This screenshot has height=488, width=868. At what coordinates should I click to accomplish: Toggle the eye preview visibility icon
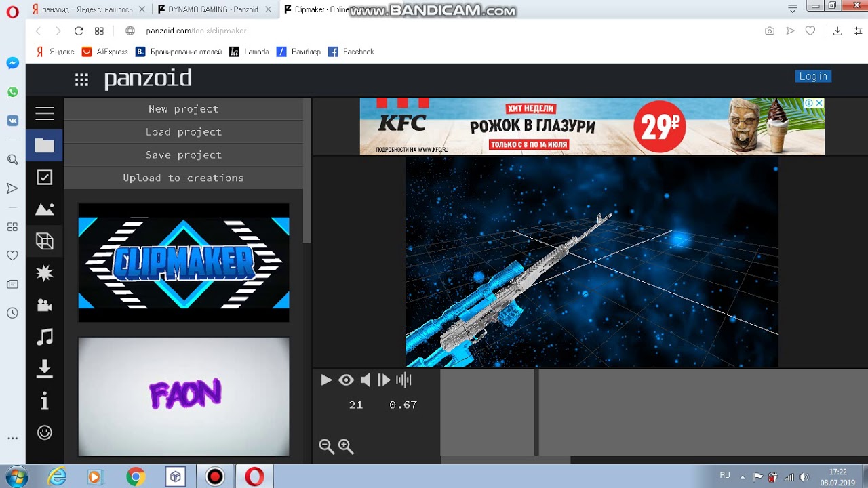(346, 380)
